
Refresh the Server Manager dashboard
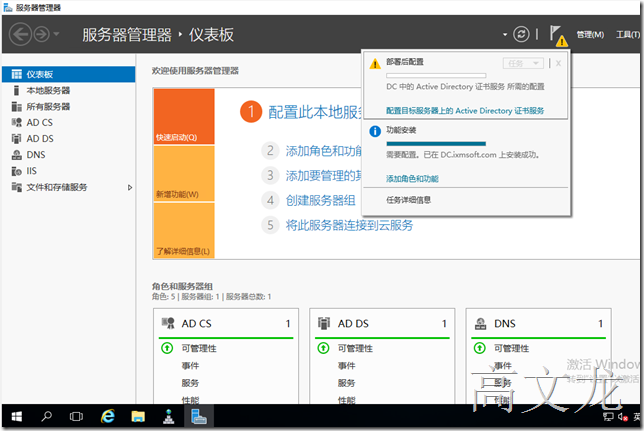(521, 34)
